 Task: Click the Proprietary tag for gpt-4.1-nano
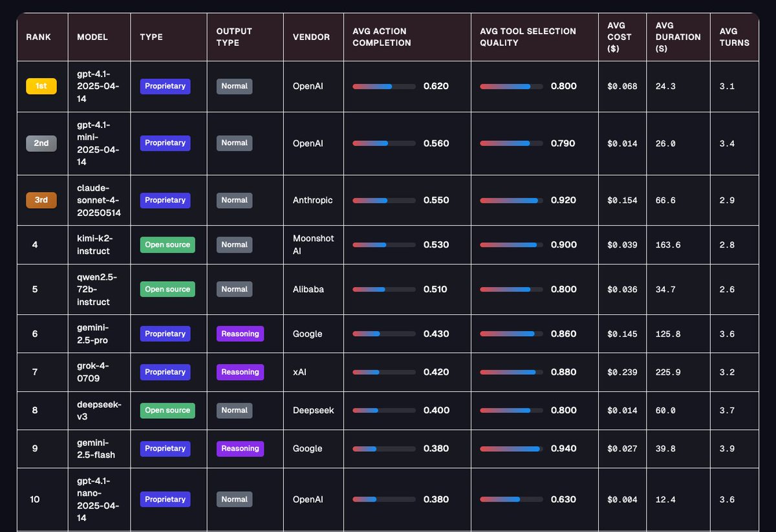click(x=165, y=499)
